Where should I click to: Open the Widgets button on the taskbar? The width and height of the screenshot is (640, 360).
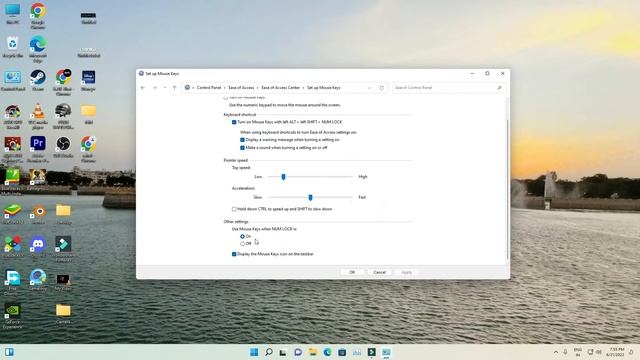pos(9,352)
